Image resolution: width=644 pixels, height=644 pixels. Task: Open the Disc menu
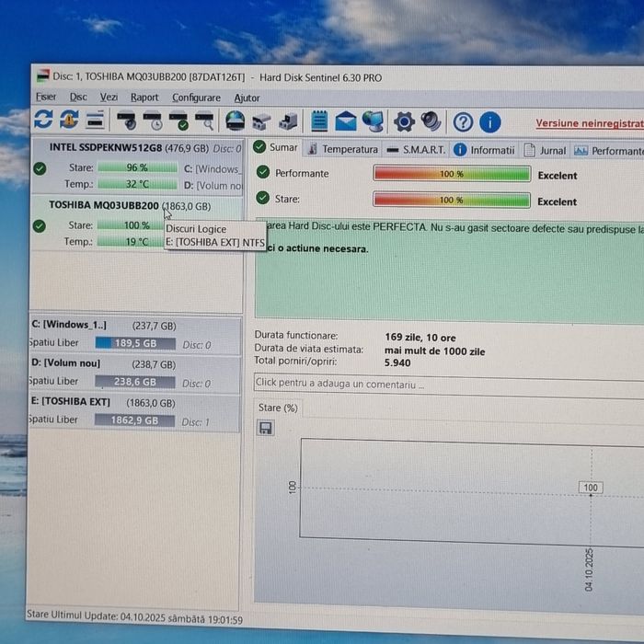point(78,97)
